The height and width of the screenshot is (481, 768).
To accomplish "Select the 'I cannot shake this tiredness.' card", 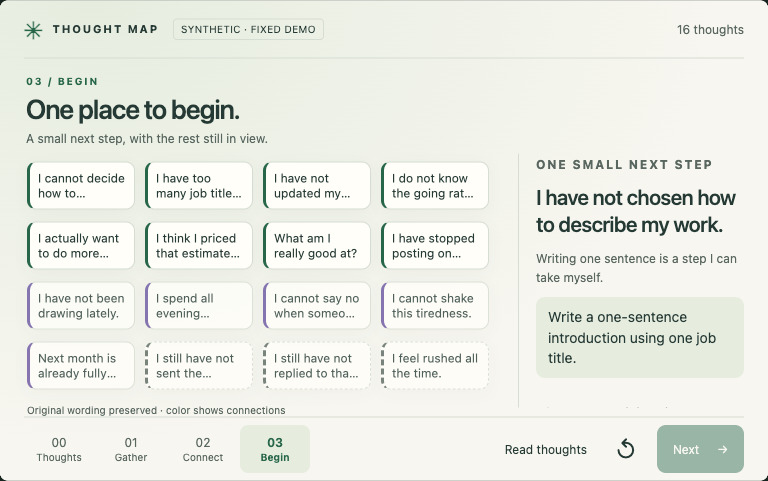I will coord(434,306).
